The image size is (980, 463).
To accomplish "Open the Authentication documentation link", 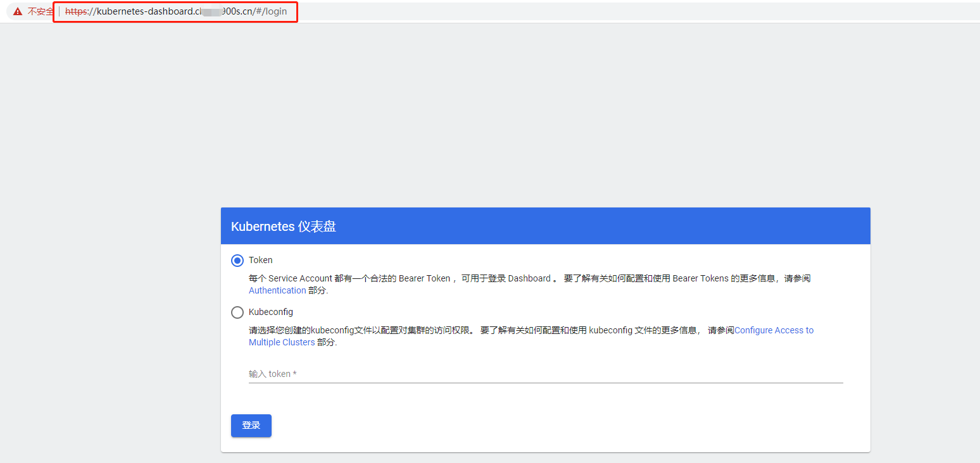I will (x=277, y=290).
